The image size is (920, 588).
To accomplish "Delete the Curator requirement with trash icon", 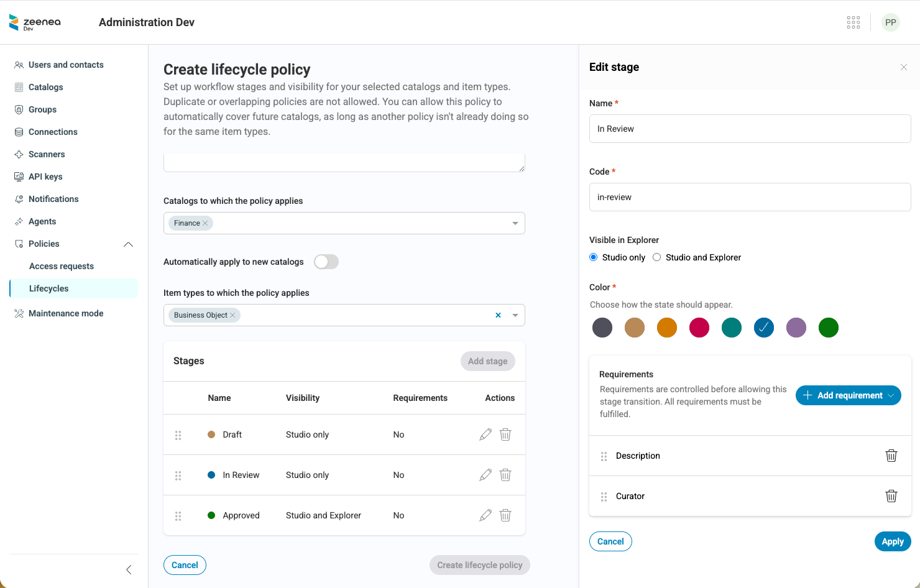I will (x=891, y=496).
